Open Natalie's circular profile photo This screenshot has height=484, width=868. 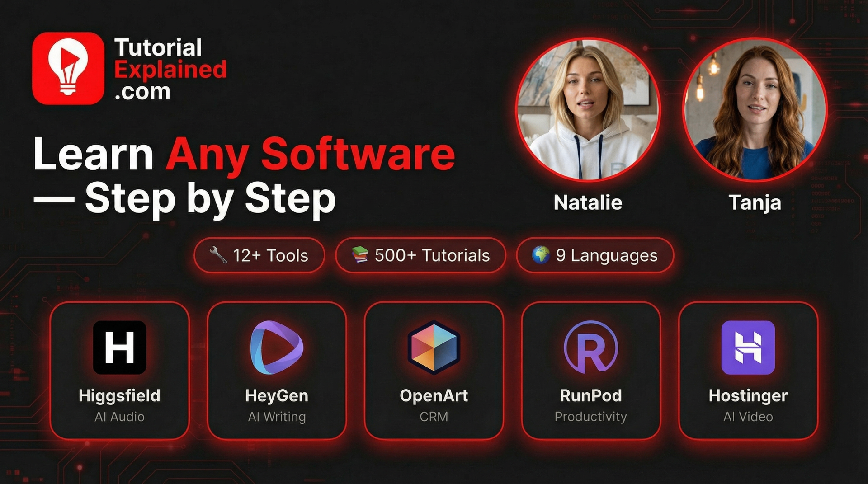[588, 109]
